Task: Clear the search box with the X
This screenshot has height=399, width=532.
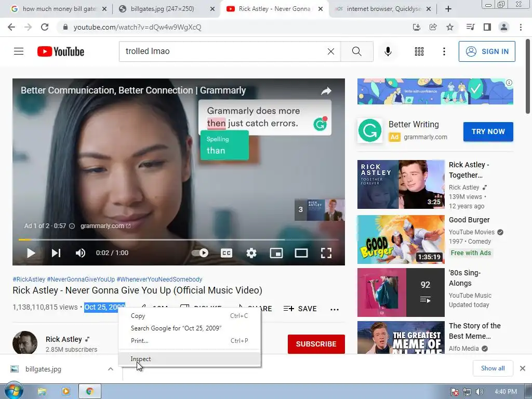Action: point(331,51)
